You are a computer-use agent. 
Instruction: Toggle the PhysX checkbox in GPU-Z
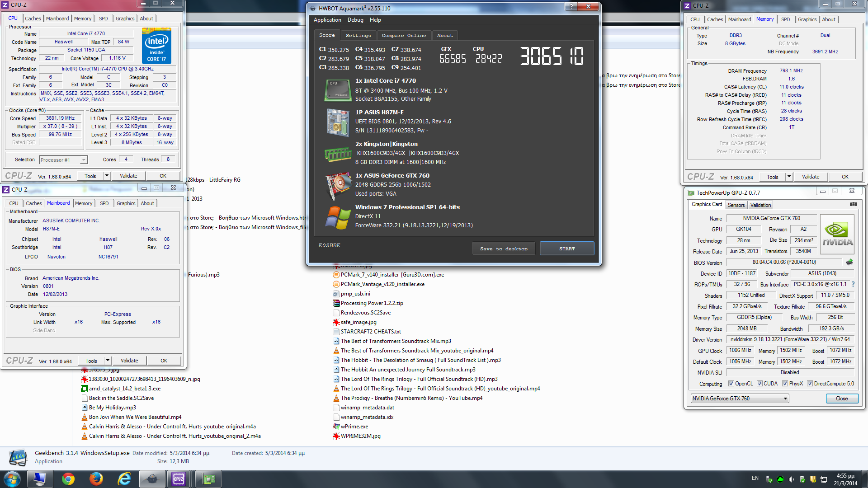785,384
